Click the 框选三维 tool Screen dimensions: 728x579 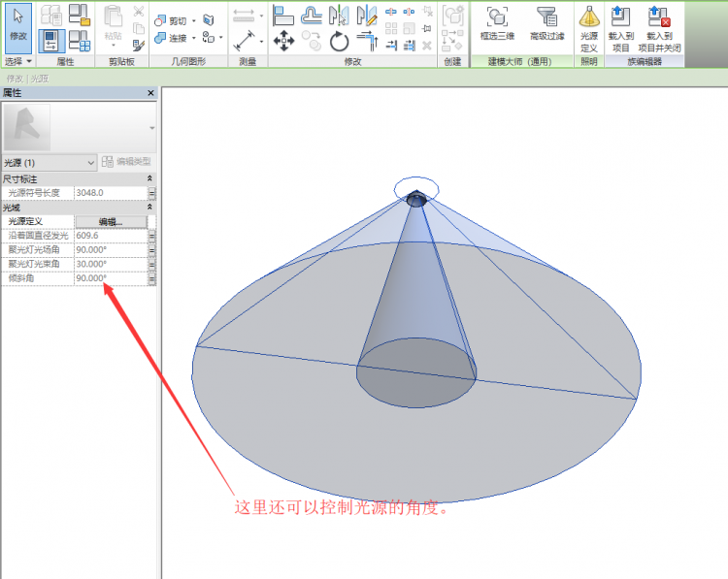(x=497, y=23)
